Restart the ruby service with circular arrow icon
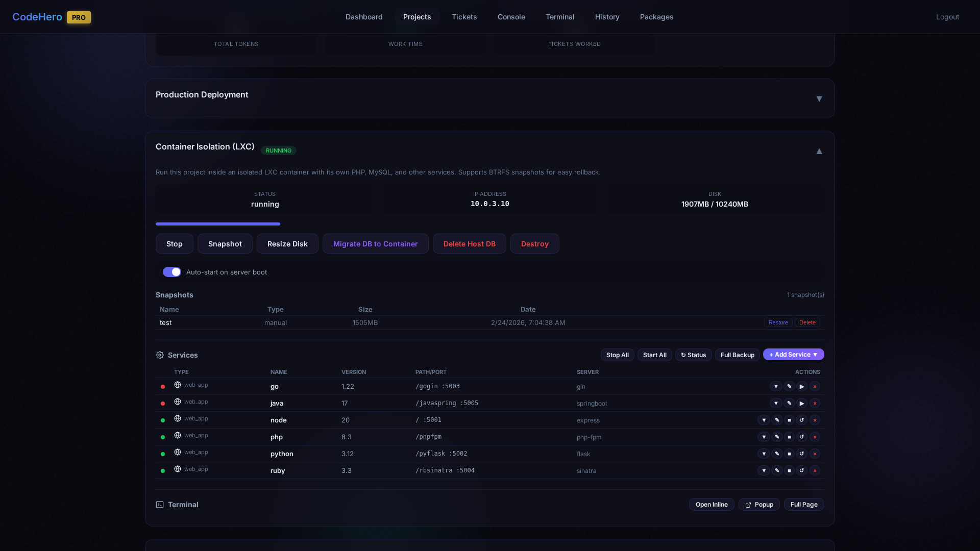 click(802, 471)
